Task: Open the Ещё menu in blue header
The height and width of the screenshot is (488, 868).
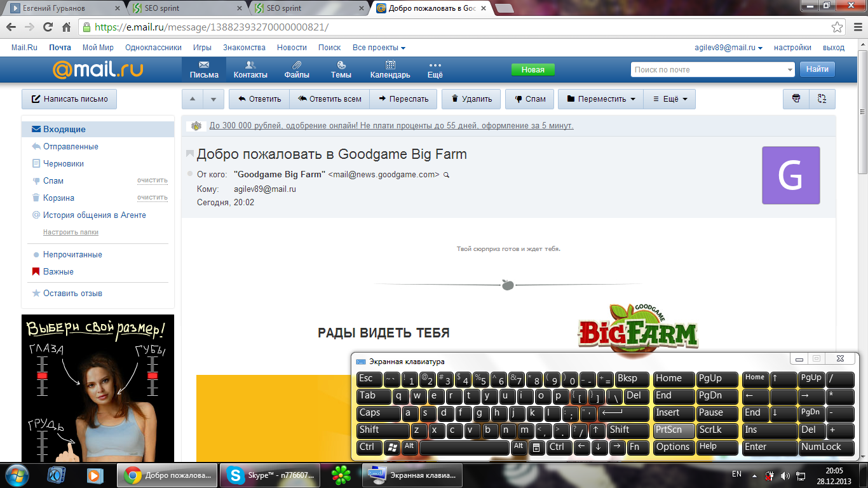Action: (x=435, y=70)
